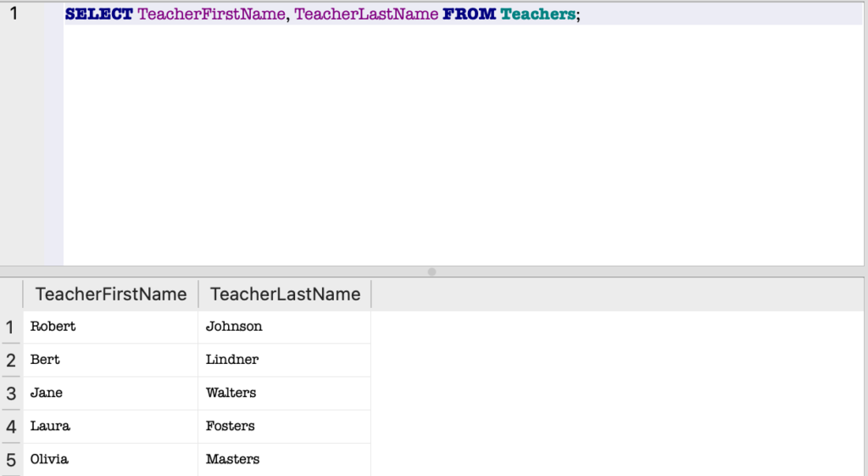Click TeacherLastName in the SQL query text
Viewport: 868px width, 476px height.
[366, 15]
